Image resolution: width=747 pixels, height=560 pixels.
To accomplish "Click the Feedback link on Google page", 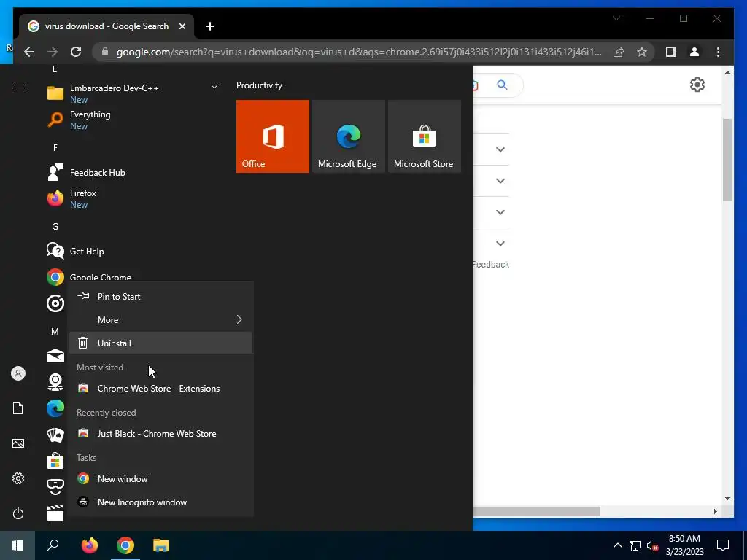I will [491, 264].
